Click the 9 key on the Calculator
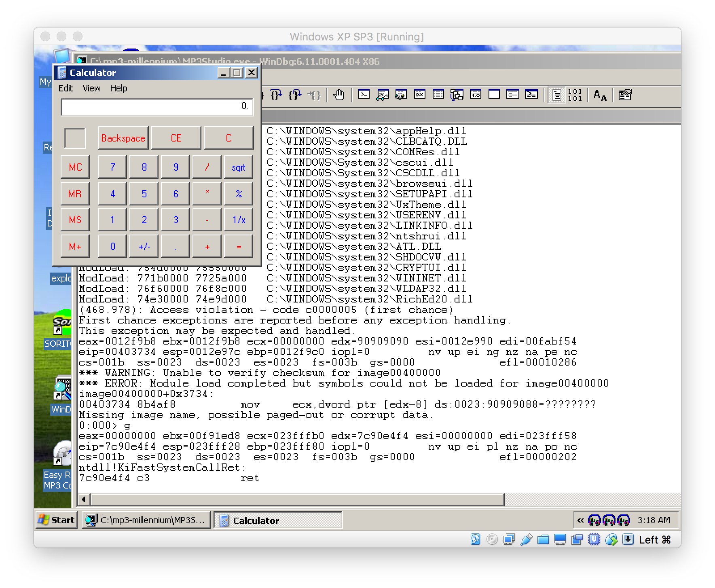Viewport: 715px width, 588px height. (176, 167)
